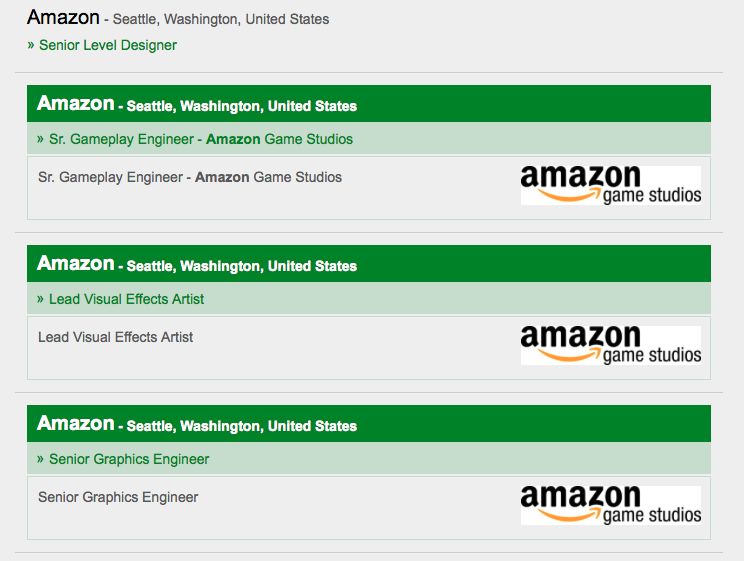Click the Amazon Game Studios logo beside Lead Visual Effects Artist
This screenshot has width=744, height=561.
610,345
